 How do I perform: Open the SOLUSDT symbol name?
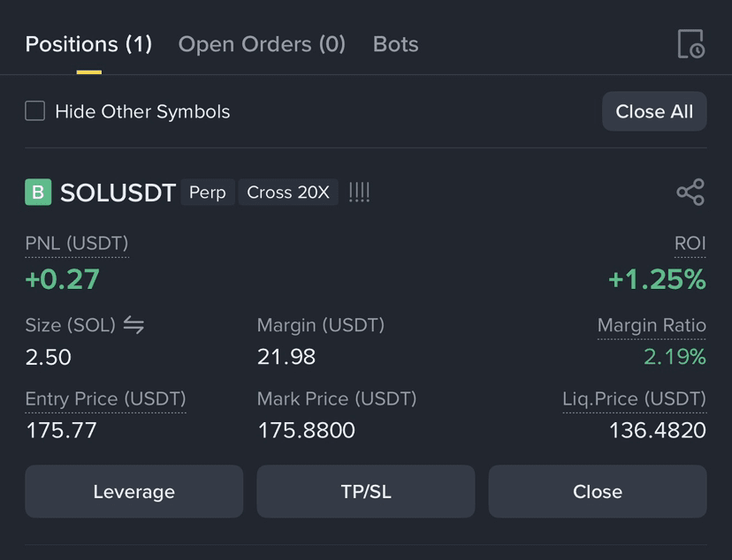pyautogui.click(x=118, y=193)
